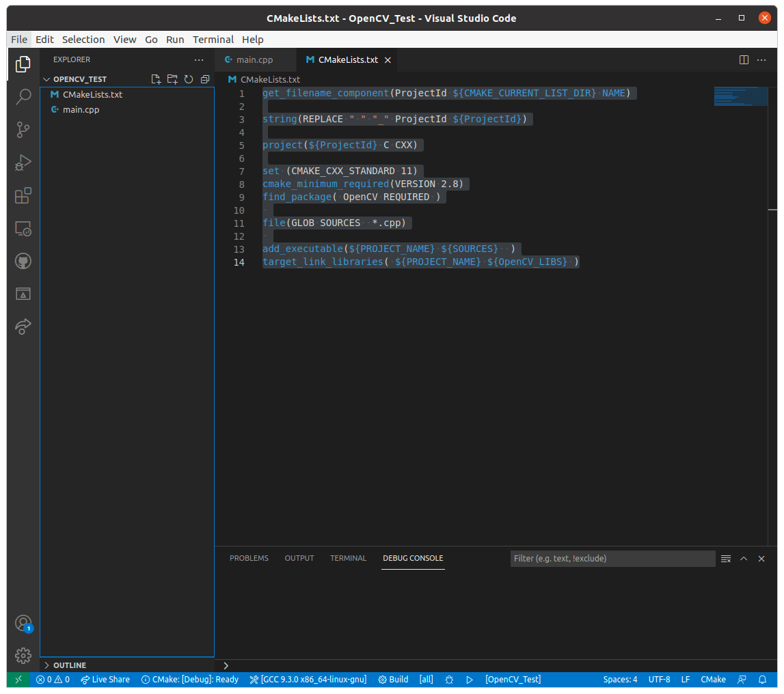Click New Folder icon in Explorer
Image resolution: width=784 pixels, height=694 pixels.
(172, 79)
